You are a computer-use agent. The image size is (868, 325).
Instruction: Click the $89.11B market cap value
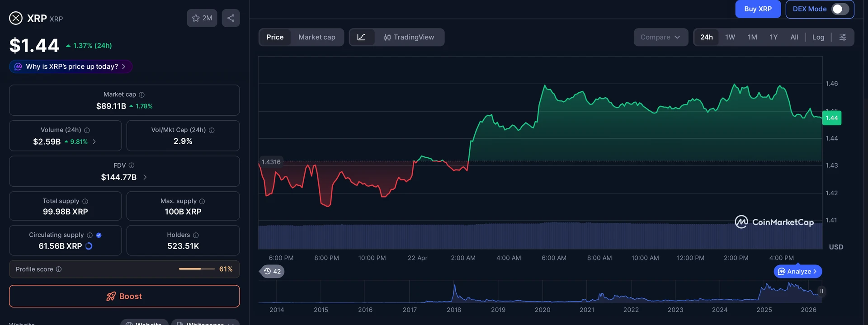pyautogui.click(x=111, y=106)
